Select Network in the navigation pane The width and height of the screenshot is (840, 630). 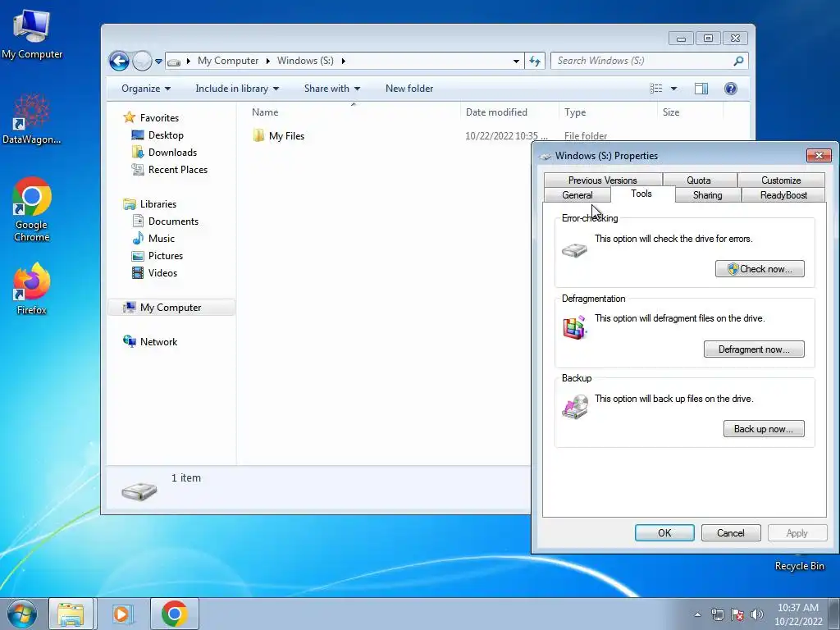pos(158,342)
